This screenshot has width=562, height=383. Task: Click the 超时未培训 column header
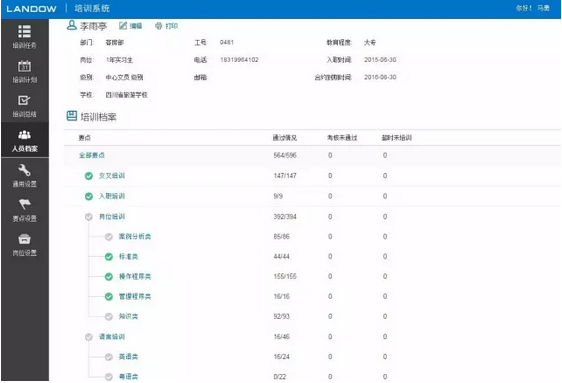point(397,138)
